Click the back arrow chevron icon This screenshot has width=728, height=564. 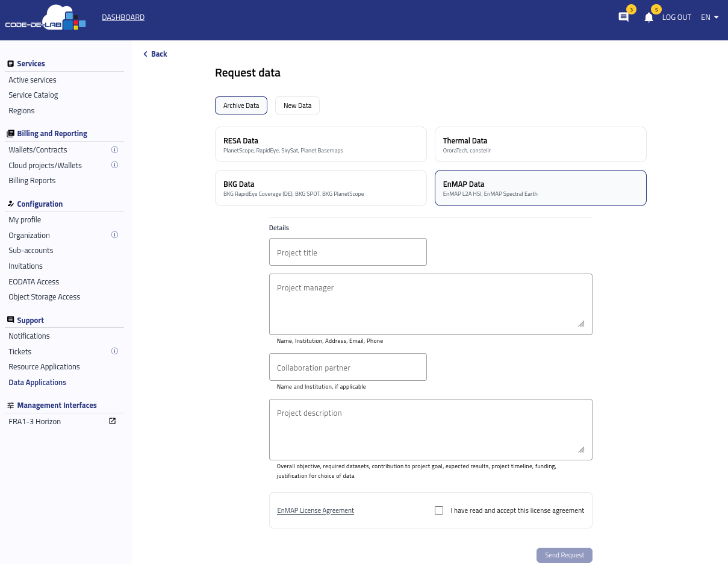click(x=145, y=54)
